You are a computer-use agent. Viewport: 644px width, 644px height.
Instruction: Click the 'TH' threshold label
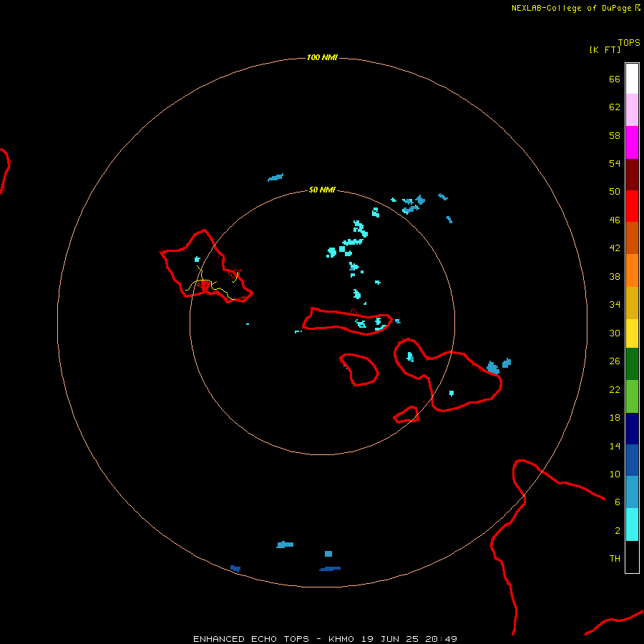(x=615, y=559)
